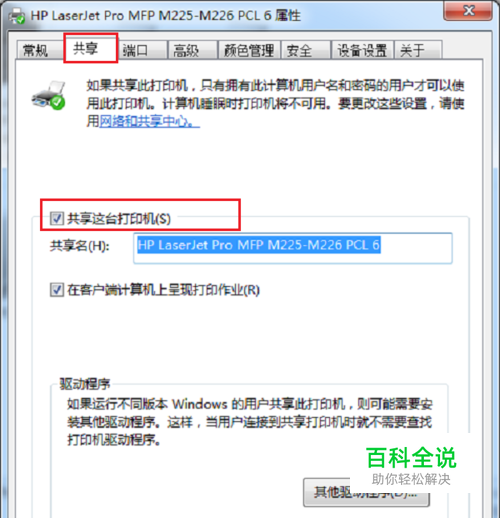The width and height of the screenshot is (500, 518).
Task: Click the 其他驱动程序 button
Action: coord(366,492)
